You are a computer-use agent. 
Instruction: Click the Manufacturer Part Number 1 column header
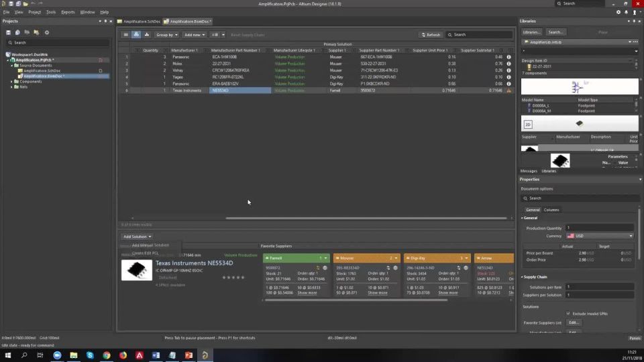click(x=235, y=50)
